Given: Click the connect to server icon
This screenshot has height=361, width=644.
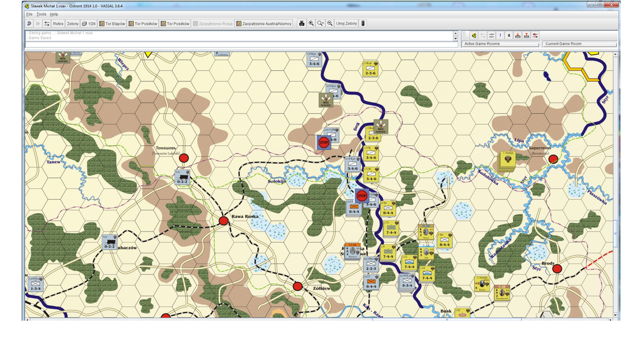Looking at the screenshot, I should point(474,35).
